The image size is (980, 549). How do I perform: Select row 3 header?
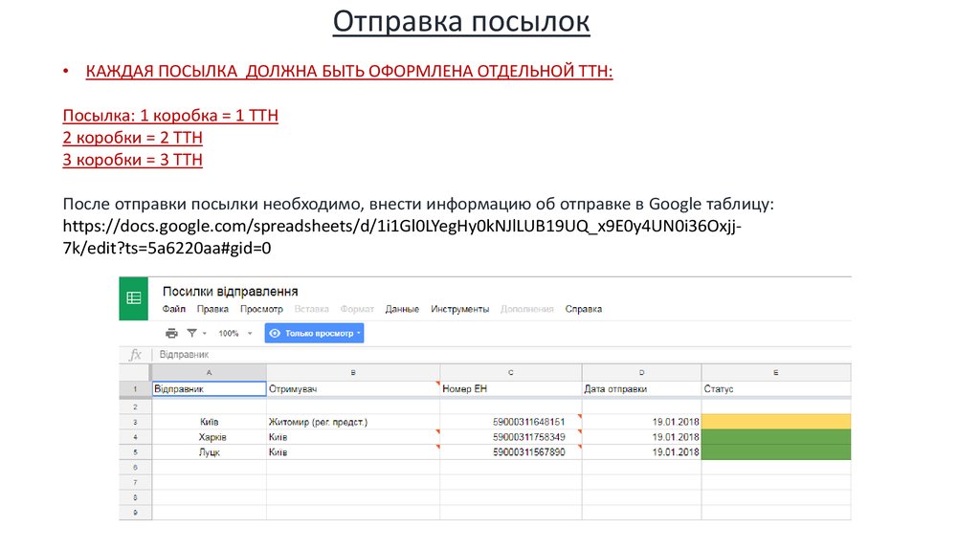point(135,421)
